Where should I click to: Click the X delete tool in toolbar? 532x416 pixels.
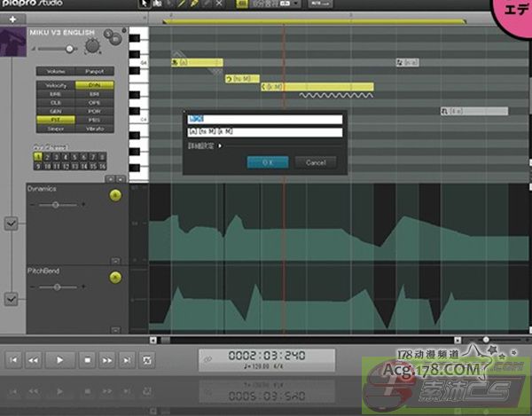(219, 4)
